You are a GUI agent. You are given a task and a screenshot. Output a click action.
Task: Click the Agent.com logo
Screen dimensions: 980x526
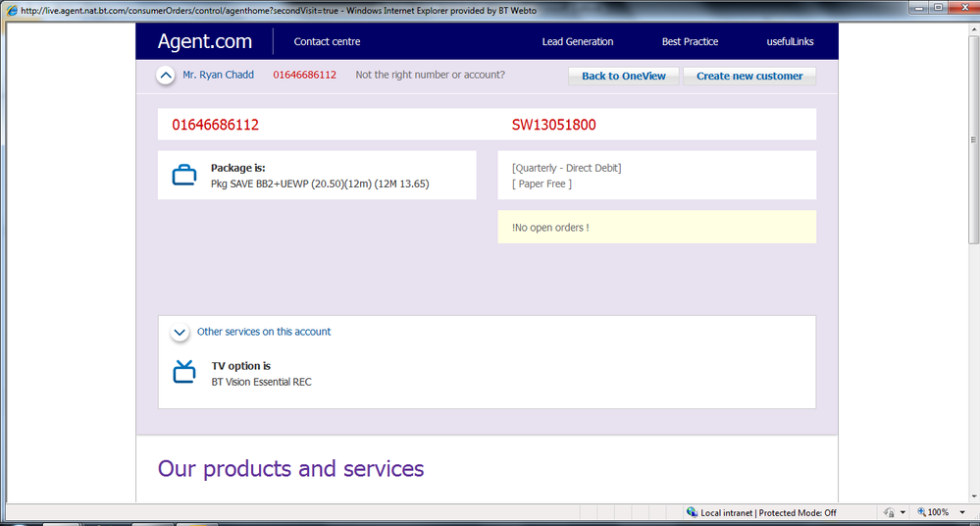coord(204,41)
